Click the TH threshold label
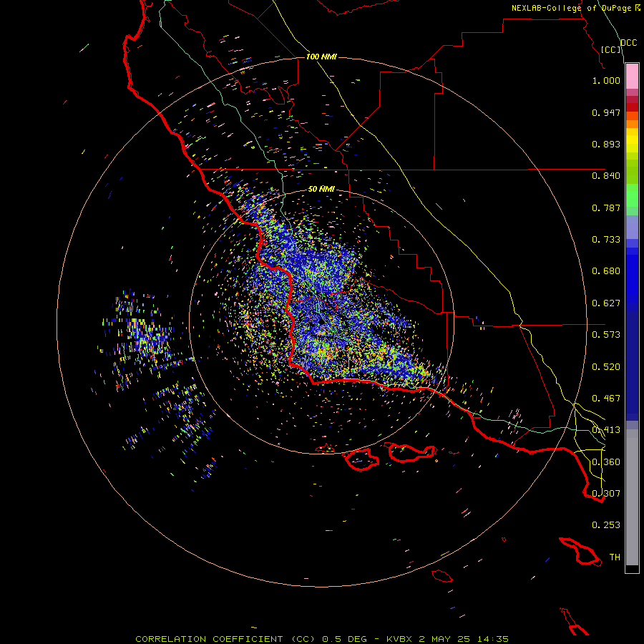This screenshot has height=644, width=644. [x=615, y=557]
